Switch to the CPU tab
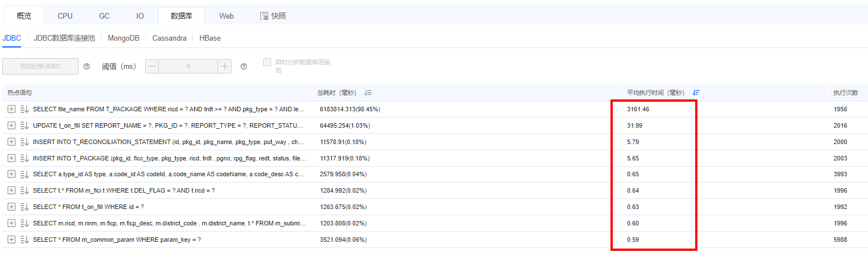This screenshot has width=868, height=261. point(65,16)
